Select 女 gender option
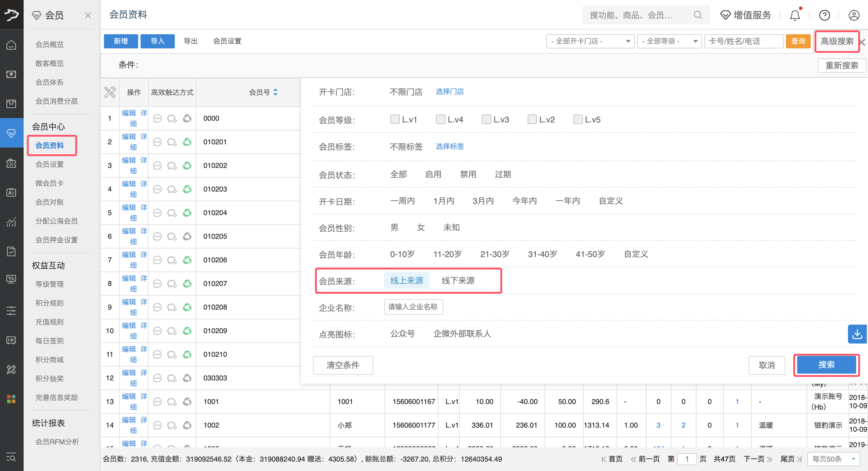Image resolution: width=868 pixels, height=471 pixels. click(x=420, y=228)
